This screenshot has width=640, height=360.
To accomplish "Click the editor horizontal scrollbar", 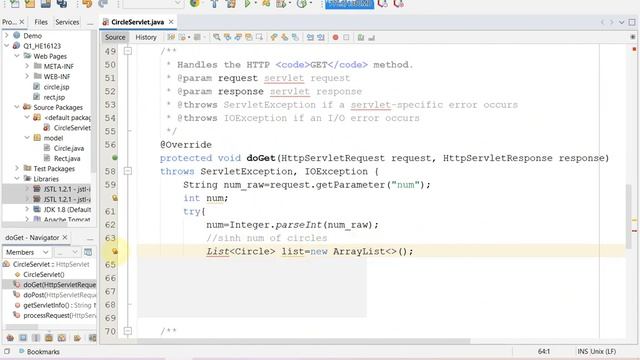I will click(x=304, y=341).
